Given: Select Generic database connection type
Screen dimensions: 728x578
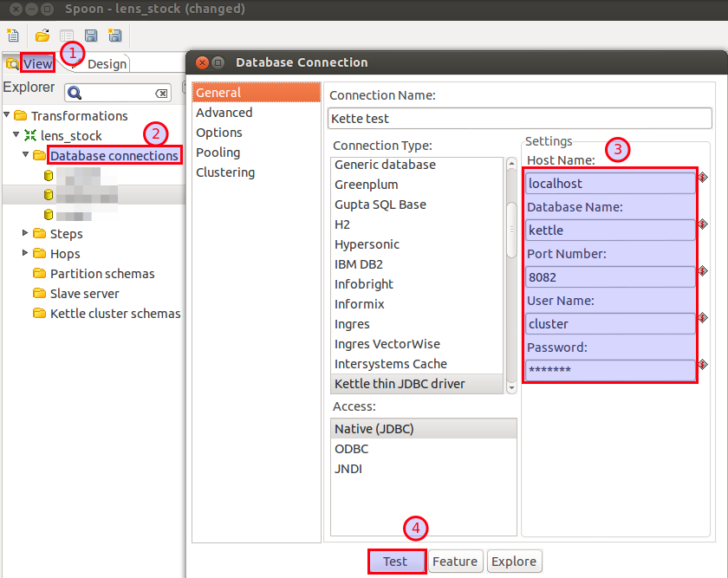Looking at the screenshot, I should click(417, 165).
